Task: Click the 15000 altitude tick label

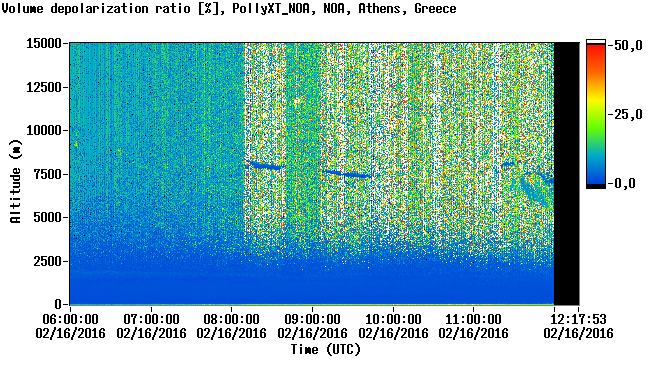Action: click(44, 43)
